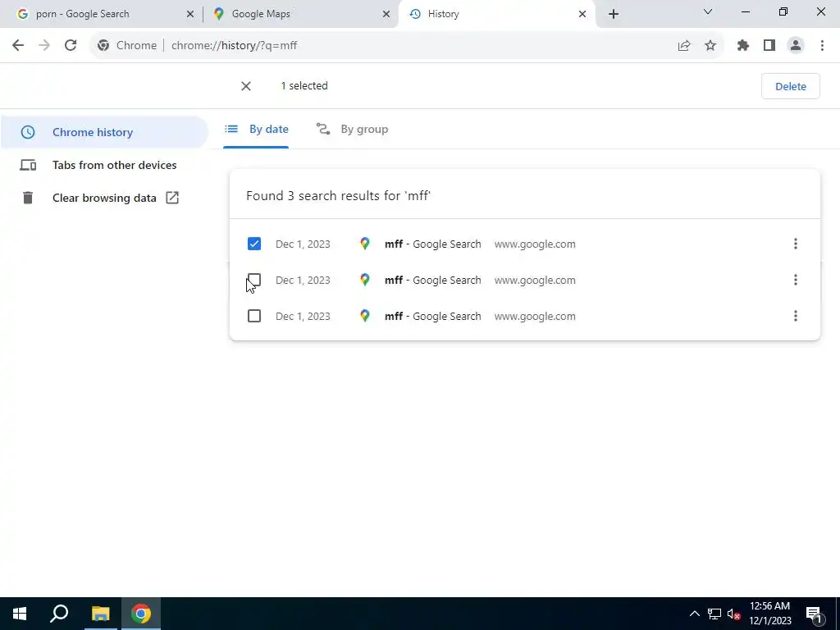The width and height of the screenshot is (840, 630).
Task: Go back with the browser back arrow
Action: click(x=18, y=46)
